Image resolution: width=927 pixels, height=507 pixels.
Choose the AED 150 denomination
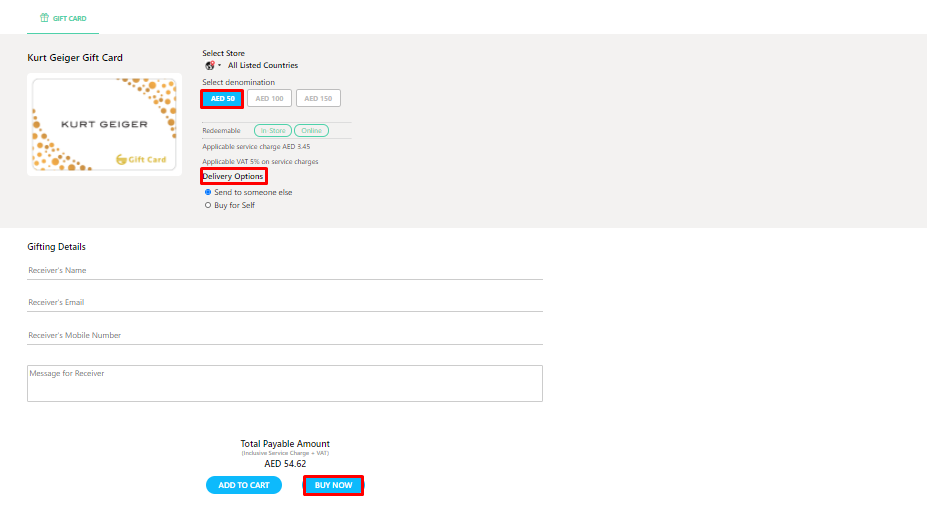point(318,99)
